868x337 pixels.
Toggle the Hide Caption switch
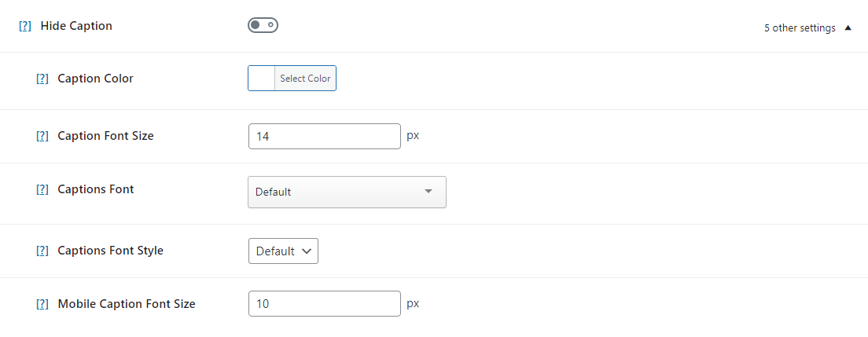pos(263,26)
